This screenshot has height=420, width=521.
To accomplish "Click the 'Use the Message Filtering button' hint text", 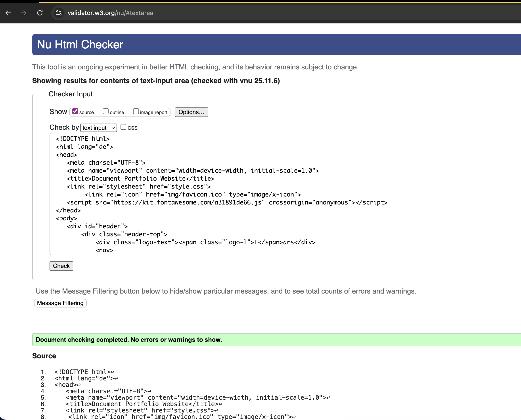I will coord(226,291).
